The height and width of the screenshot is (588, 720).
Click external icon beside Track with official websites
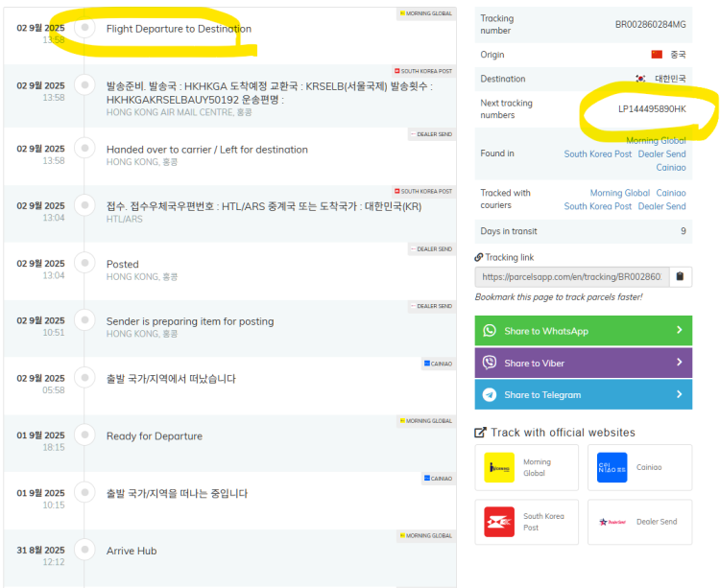pos(480,433)
